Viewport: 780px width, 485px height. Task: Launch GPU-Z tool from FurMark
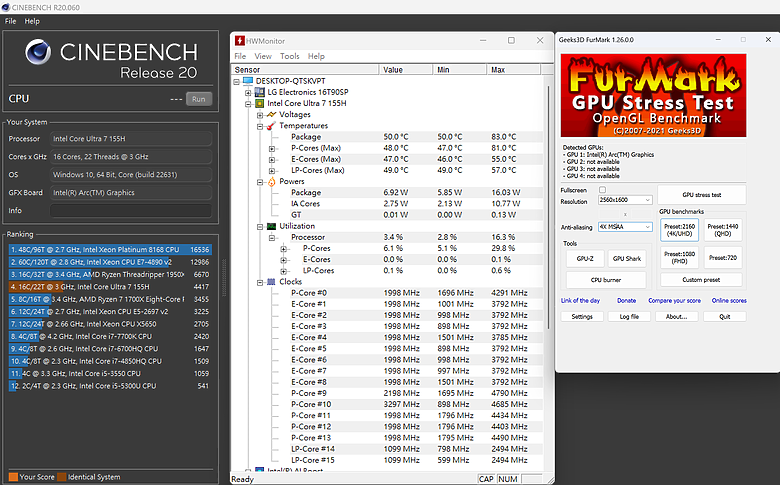pyautogui.click(x=585, y=259)
